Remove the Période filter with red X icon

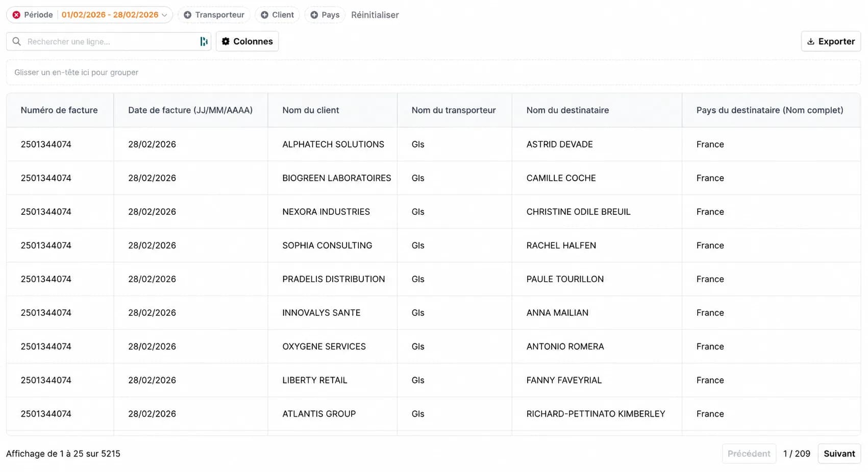(x=16, y=15)
